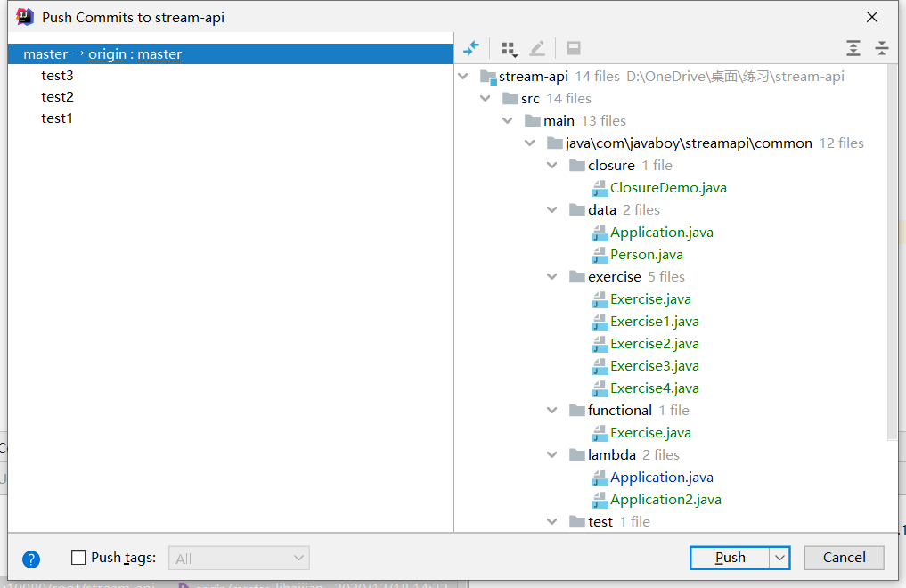
Task: Click the Push button
Action: (x=730, y=558)
